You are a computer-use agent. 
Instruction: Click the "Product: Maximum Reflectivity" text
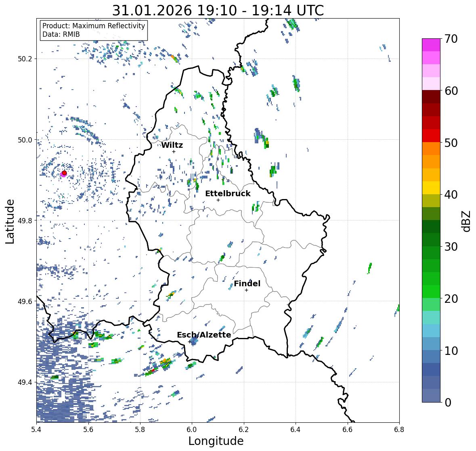click(x=94, y=26)
